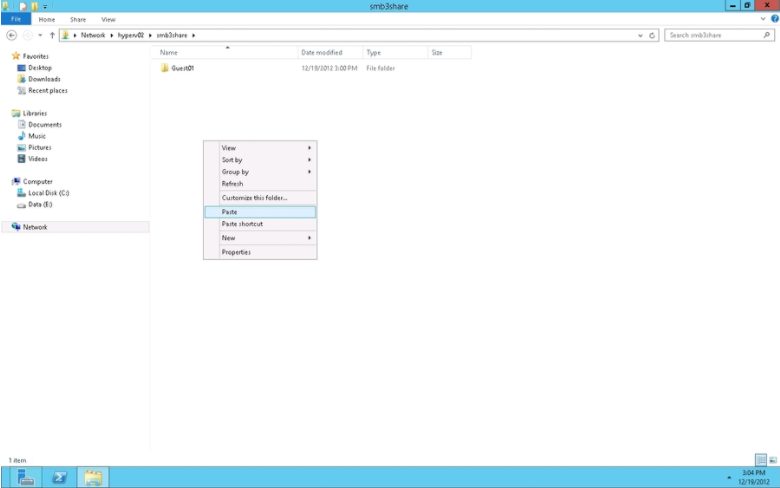Image resolution: width=780 pixels, height=488 pixels.
Task: Open the Videos library
Action: point(37,159)
